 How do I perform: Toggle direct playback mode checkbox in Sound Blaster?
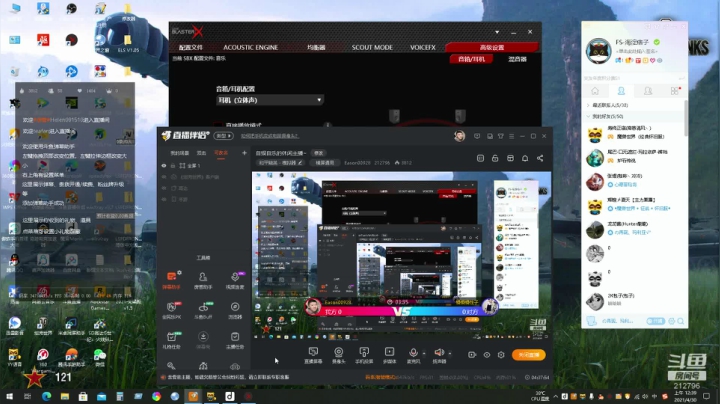tap(218, 125)
